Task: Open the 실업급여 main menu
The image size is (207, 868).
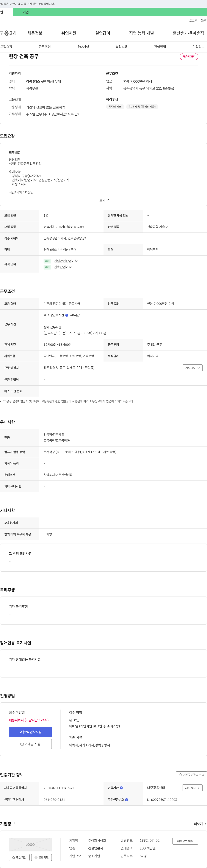Action: click(x=103, y=33)
